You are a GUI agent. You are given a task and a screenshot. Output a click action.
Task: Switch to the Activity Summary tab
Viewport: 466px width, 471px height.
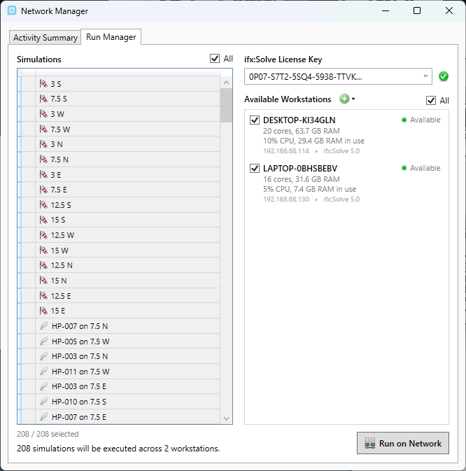point(45,38)
